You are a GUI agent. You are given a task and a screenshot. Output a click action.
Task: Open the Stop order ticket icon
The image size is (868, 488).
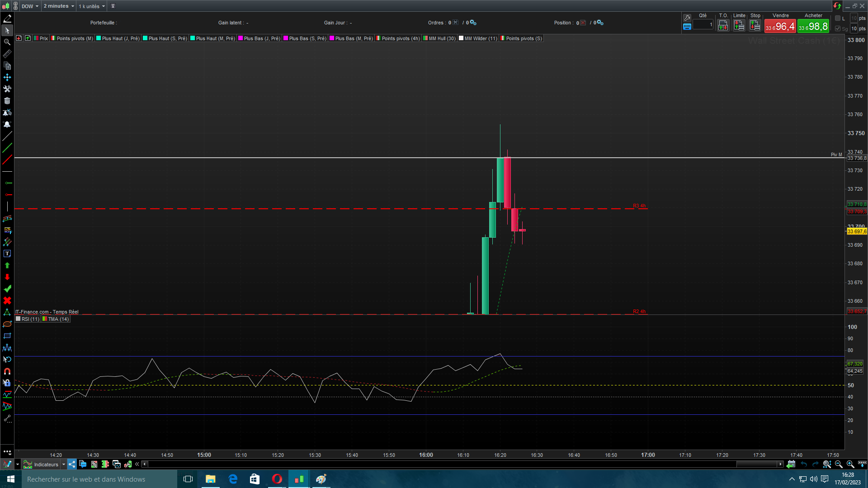click(755, 26)
